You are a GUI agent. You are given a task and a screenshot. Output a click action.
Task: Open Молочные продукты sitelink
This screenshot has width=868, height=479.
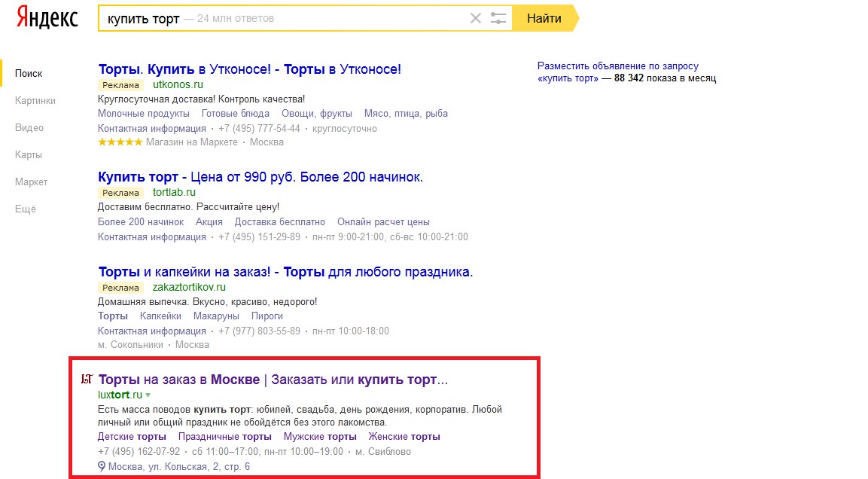click(x=143, y=114)
